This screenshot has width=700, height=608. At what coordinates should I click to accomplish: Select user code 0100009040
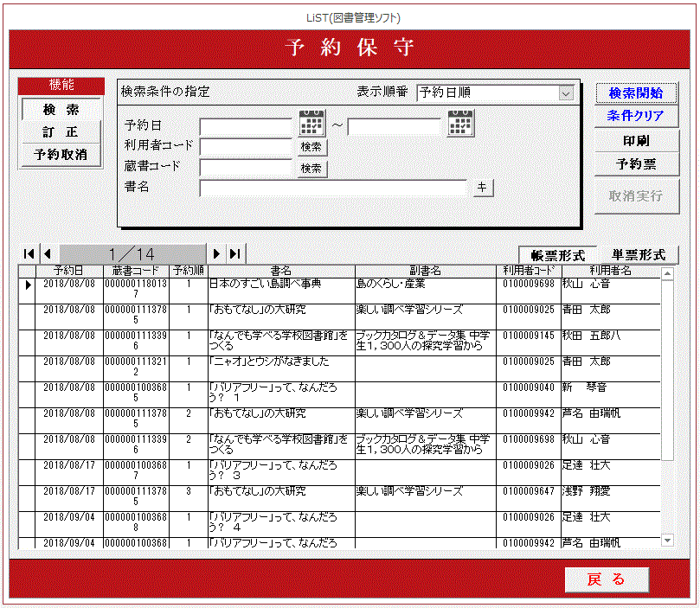[529, 394]
